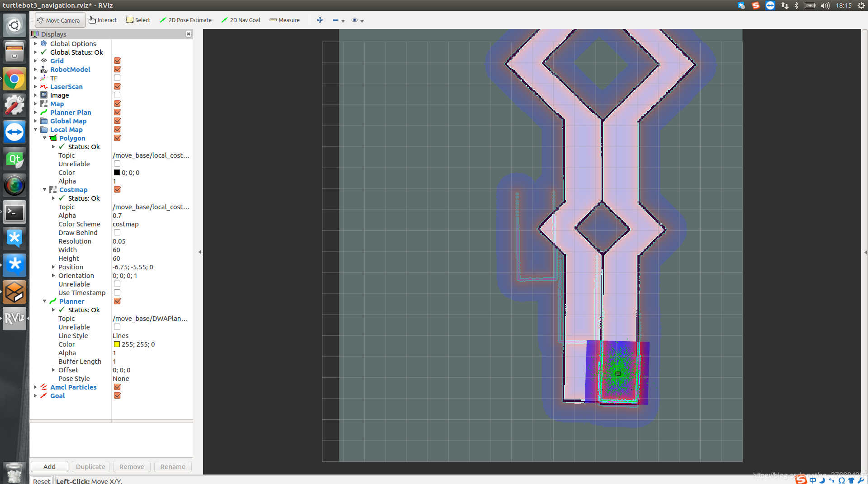Click the Costmap display icon
868x484 pixels.
(x=53, y=189)
